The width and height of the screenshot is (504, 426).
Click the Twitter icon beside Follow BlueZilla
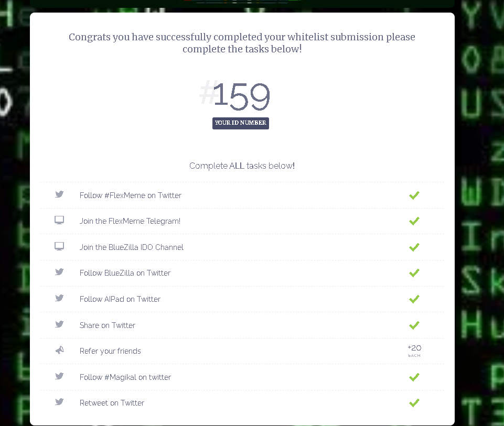coord(59,272)
